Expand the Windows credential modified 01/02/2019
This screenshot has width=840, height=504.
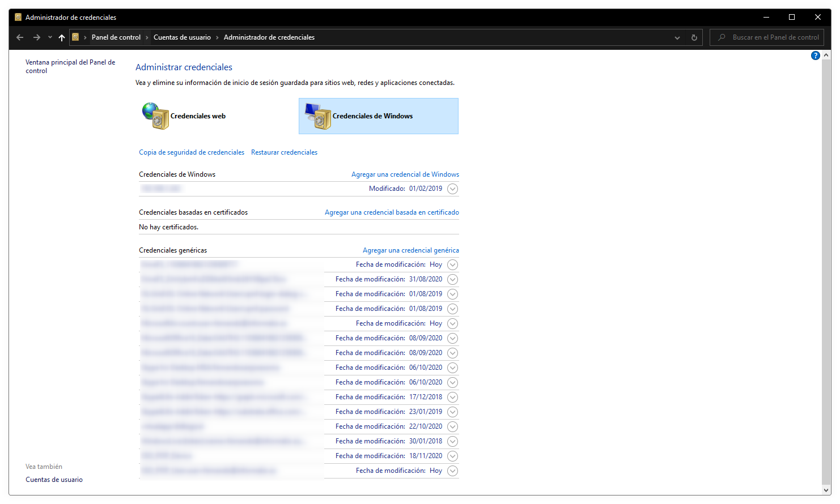tap(452, 188)
